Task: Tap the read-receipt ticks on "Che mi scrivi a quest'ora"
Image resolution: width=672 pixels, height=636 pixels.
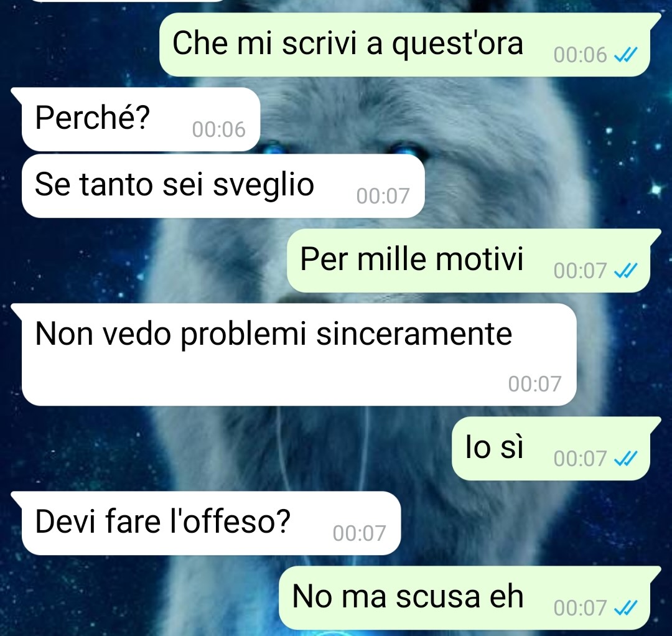Action: point(626,55)
